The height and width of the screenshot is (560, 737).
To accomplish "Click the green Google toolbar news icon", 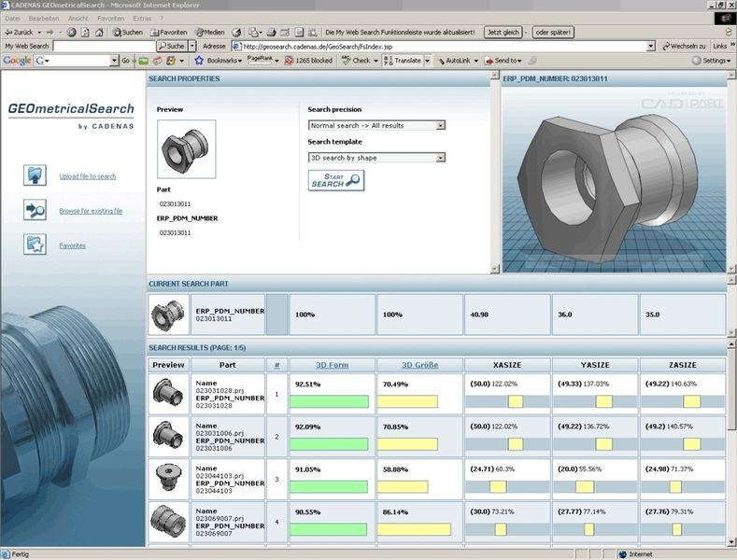I will tap(143, 61).
